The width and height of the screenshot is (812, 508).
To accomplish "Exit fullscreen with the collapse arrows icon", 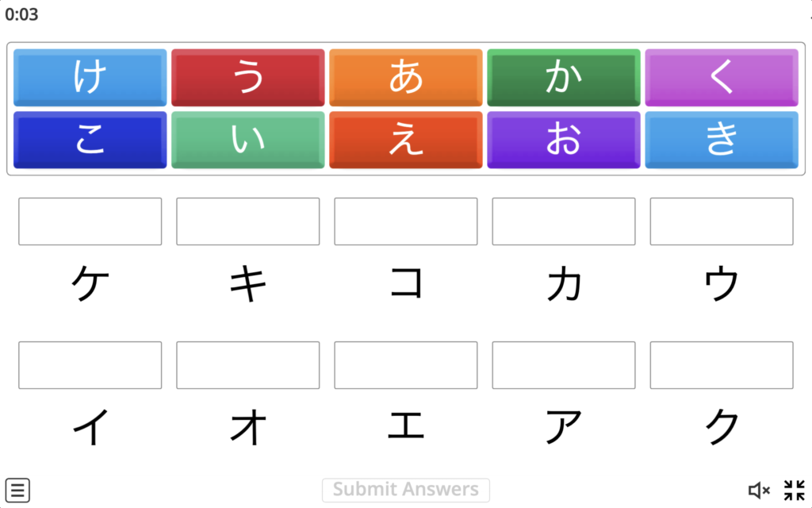I will tap(794, 490).
